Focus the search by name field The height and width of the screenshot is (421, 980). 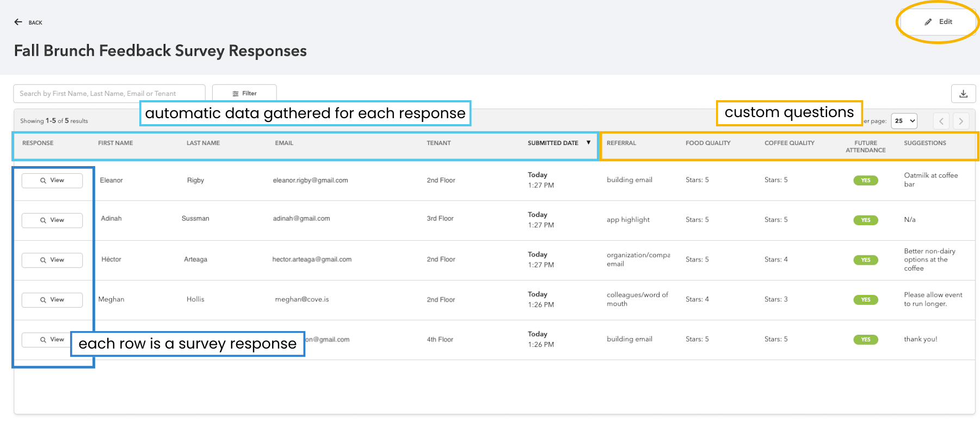109,94
